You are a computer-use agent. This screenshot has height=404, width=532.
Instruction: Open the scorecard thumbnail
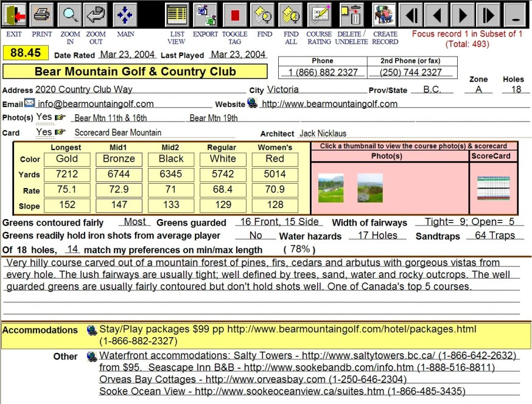[493, 188]
